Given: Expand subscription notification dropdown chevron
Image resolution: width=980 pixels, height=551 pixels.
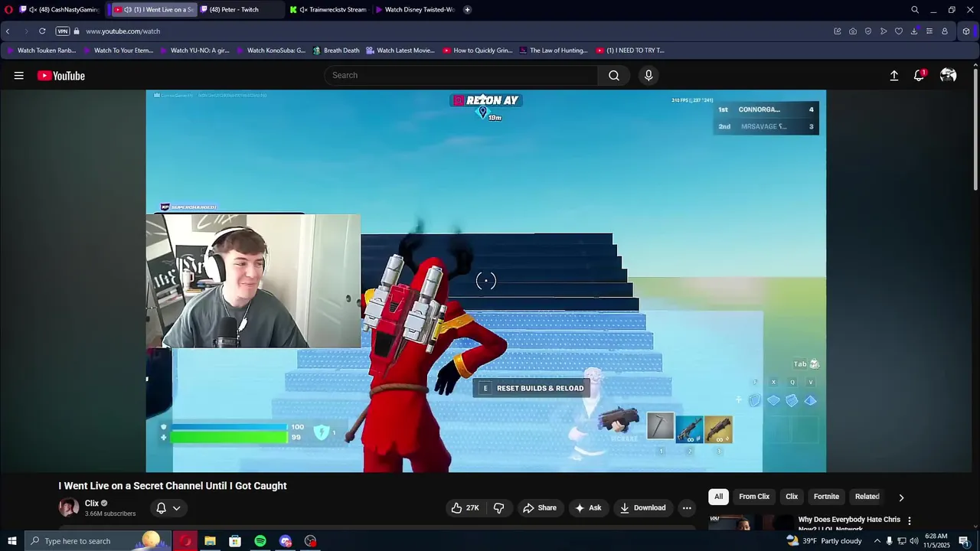Looking at the screenshot, I should tap(176, 507).
